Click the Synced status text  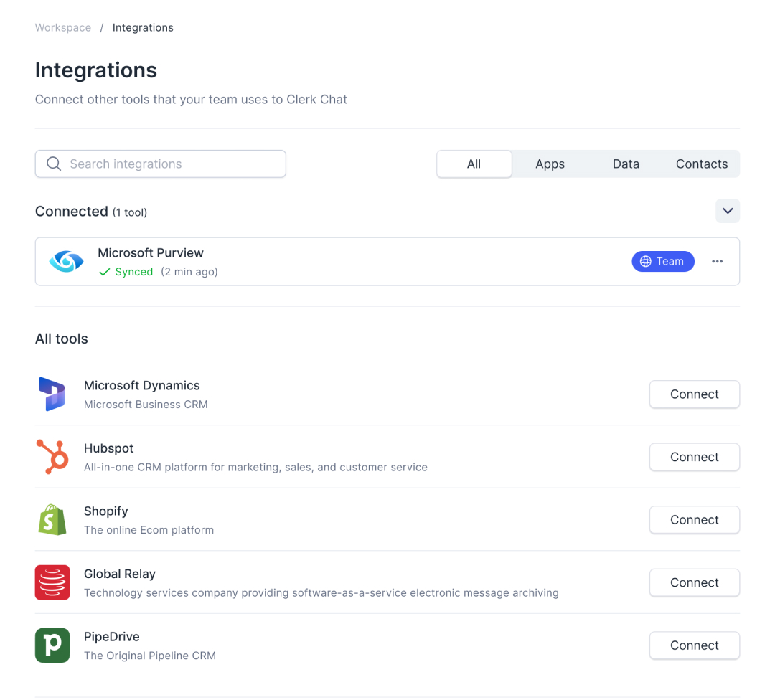134,273
